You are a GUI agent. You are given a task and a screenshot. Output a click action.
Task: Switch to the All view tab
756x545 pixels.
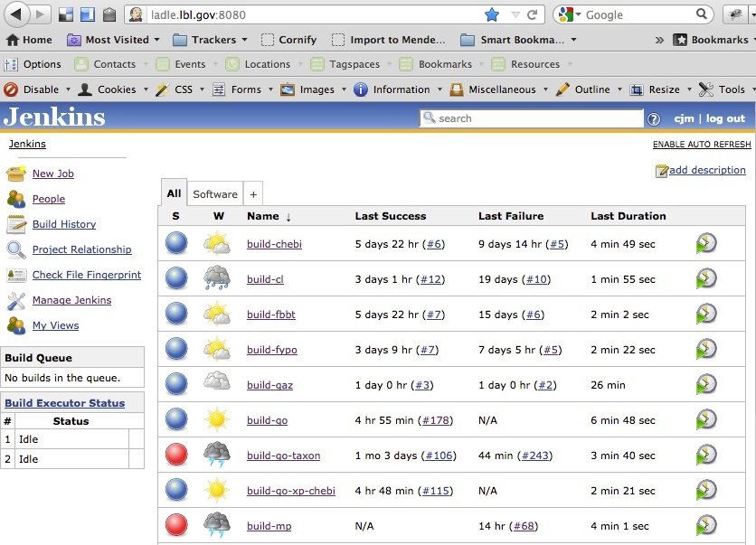(174, 193)
